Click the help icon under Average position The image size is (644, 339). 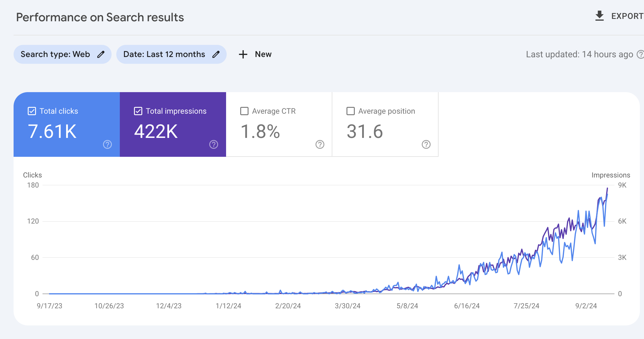426,145
